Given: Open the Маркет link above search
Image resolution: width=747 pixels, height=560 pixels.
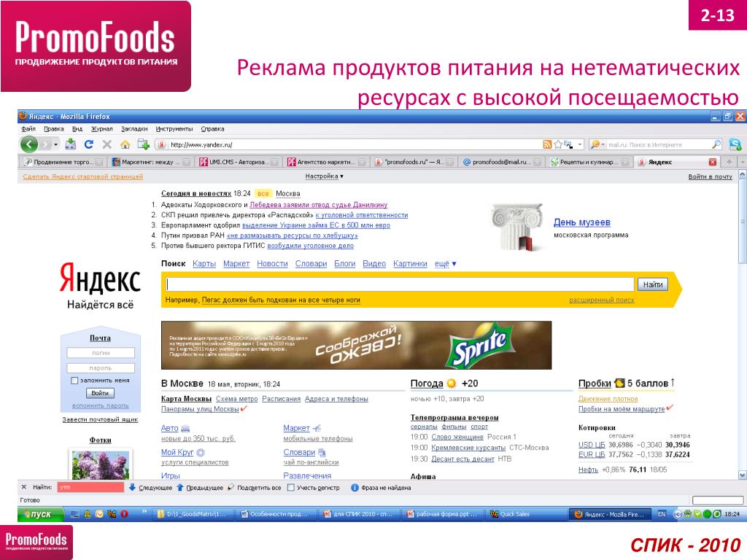Looking at the screenshot, I should coord(236,264).
